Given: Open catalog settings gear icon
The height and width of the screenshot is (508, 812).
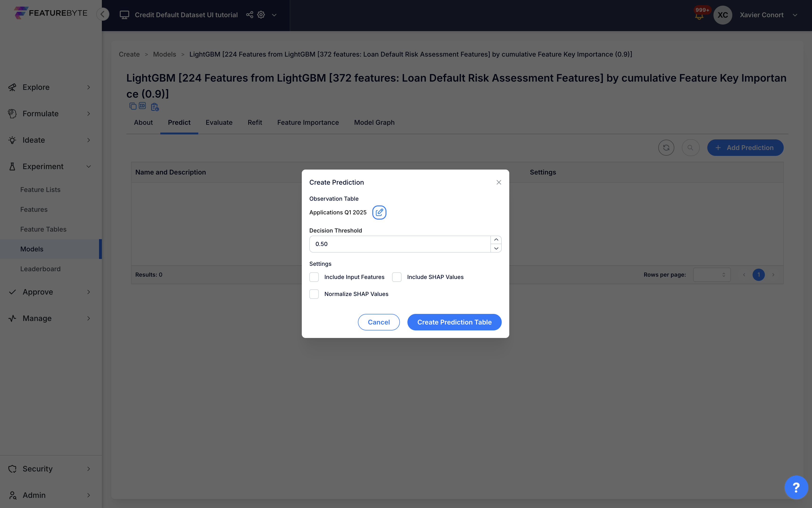Looking at the screenshot, I should pos(261,15).
